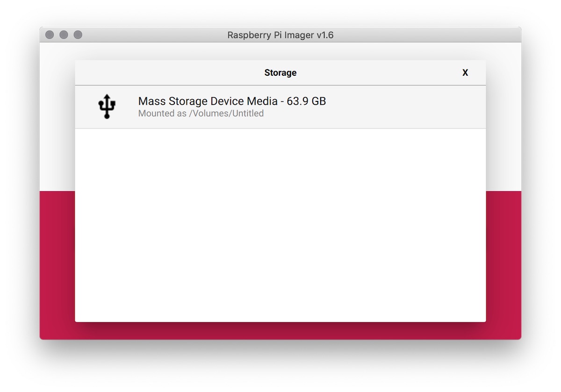Screen dimensions: 561x392
Task: Click the Mass Storage Device Media label text
Action: pyautogui.click(x=210, y=101)
